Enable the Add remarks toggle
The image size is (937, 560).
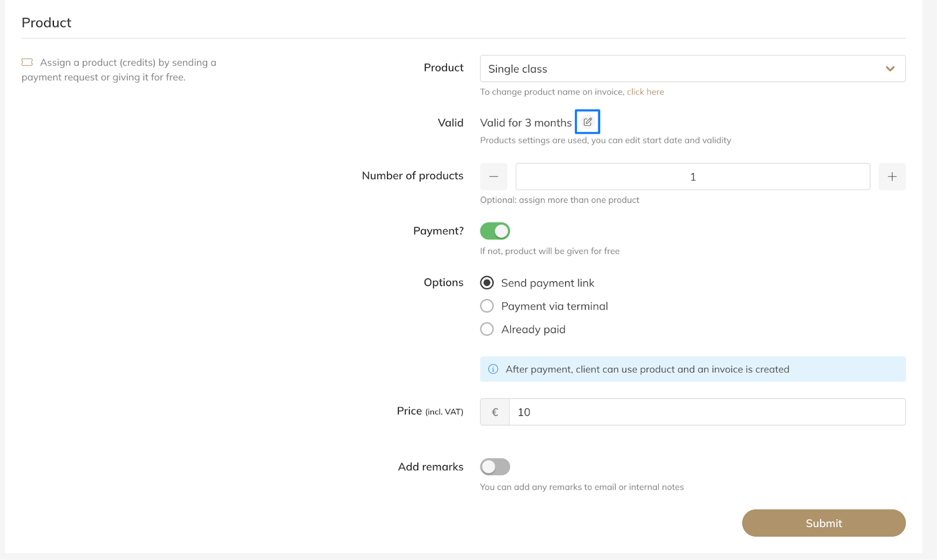point(495,466)
